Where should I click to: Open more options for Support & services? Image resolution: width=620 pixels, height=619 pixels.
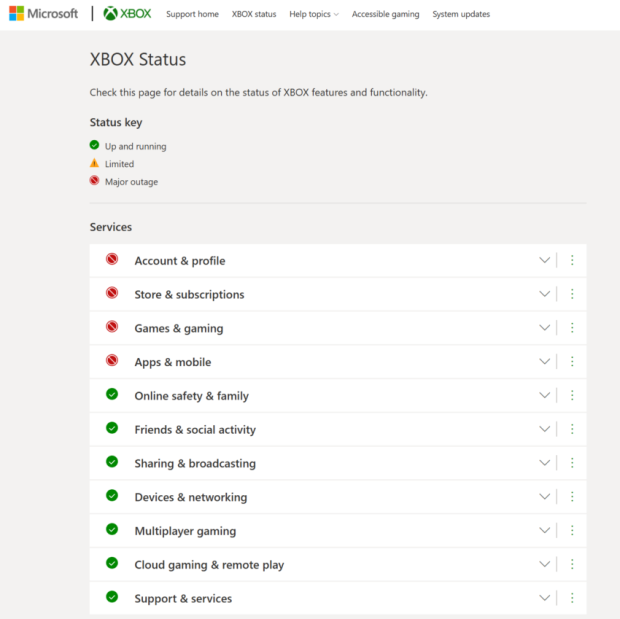(572, 598)
